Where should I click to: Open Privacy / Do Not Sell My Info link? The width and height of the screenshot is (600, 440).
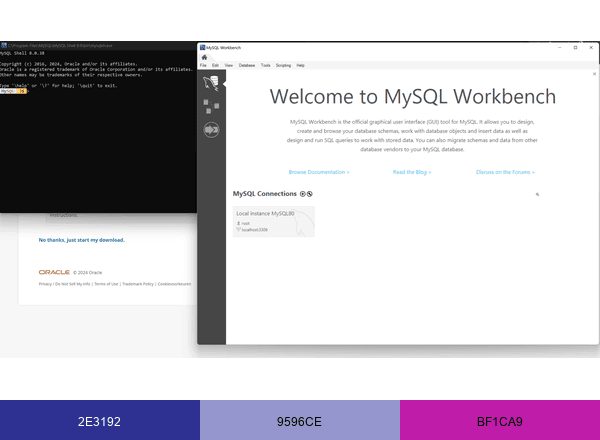click(x=64, y=284)
